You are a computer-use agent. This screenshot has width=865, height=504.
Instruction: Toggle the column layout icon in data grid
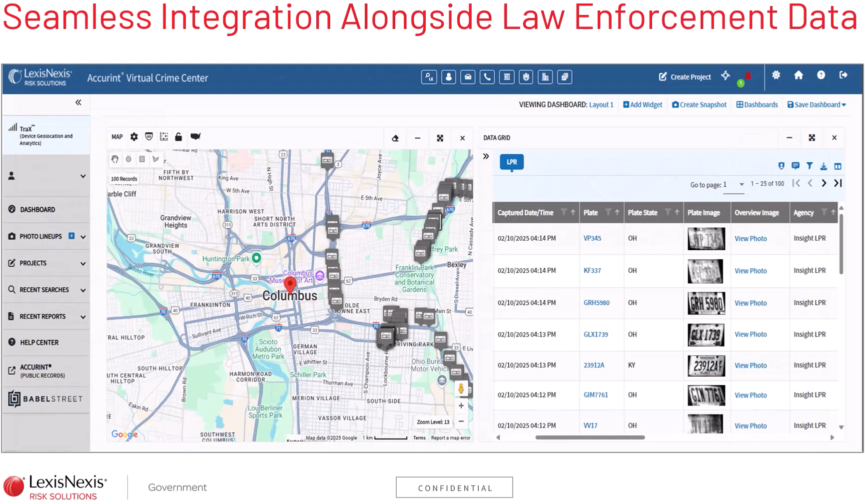(838, 166)
